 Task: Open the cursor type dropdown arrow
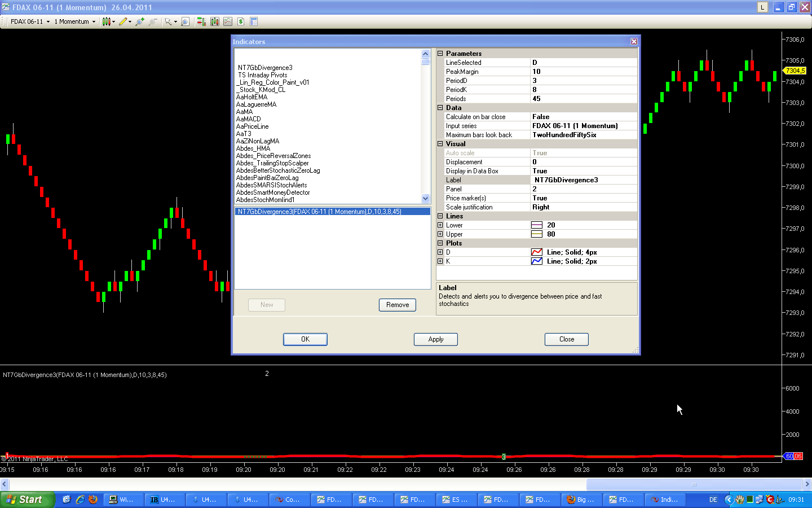tap(175, 21)
